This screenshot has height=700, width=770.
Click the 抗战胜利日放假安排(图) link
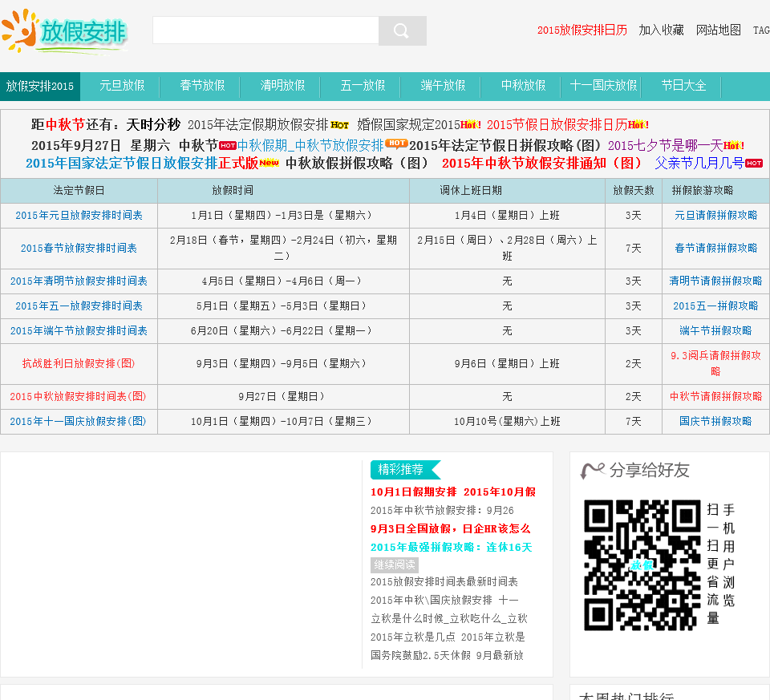pyautogui.click(x=79, y=364)
